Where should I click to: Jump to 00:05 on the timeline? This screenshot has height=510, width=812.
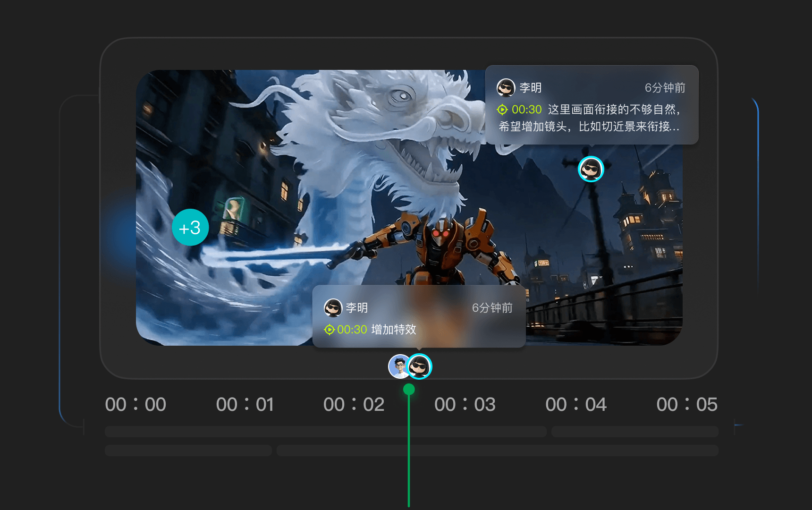click(686, 405)
